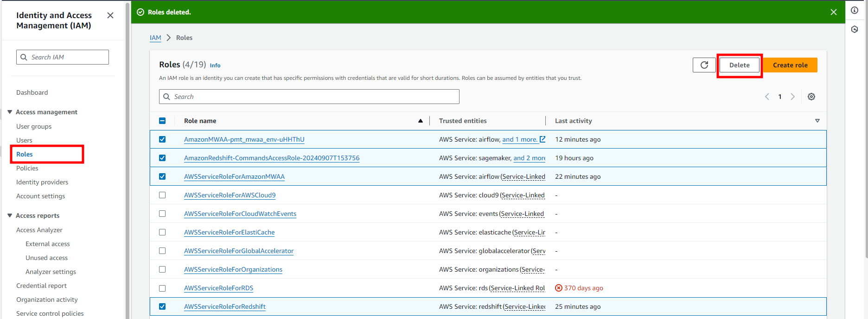
Task: Click the hexagon settings icon on right rail
Action: [x=855, y=29]
